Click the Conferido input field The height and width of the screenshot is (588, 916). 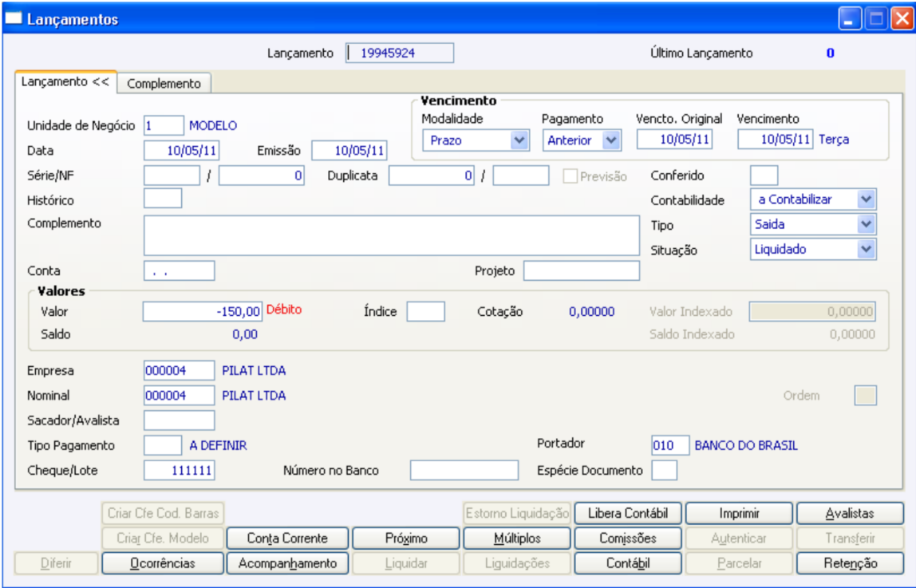(x=764, y=176)
